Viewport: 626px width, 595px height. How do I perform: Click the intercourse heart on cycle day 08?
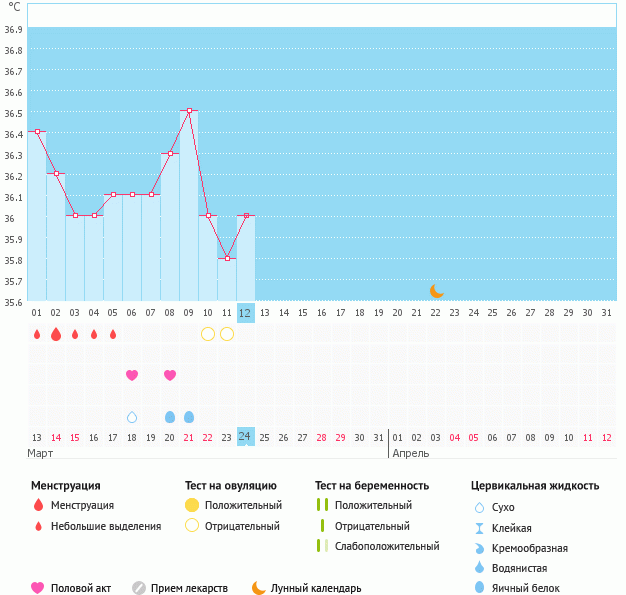tap(170, 375)
